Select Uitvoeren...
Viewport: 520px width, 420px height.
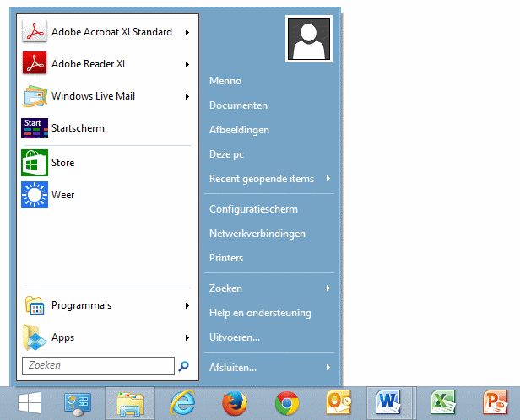(235, 337)
